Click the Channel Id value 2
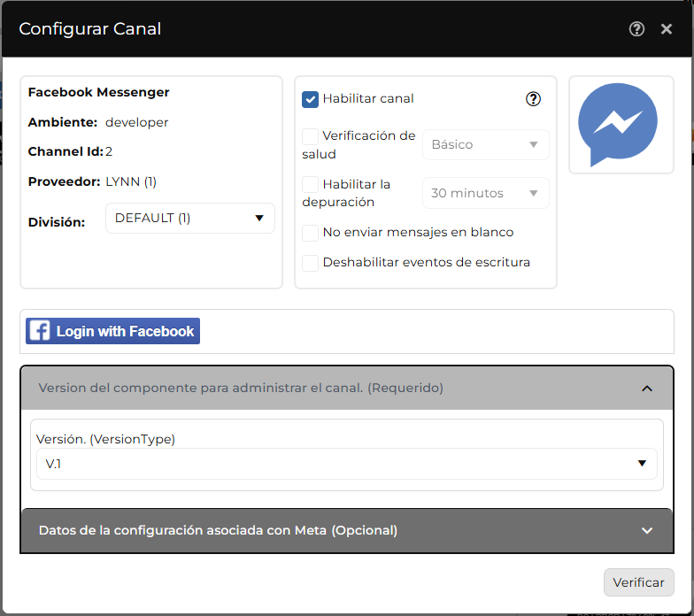The height and width of the screenshot is (616, 694). pyautogui.click(x=109, y=152)
